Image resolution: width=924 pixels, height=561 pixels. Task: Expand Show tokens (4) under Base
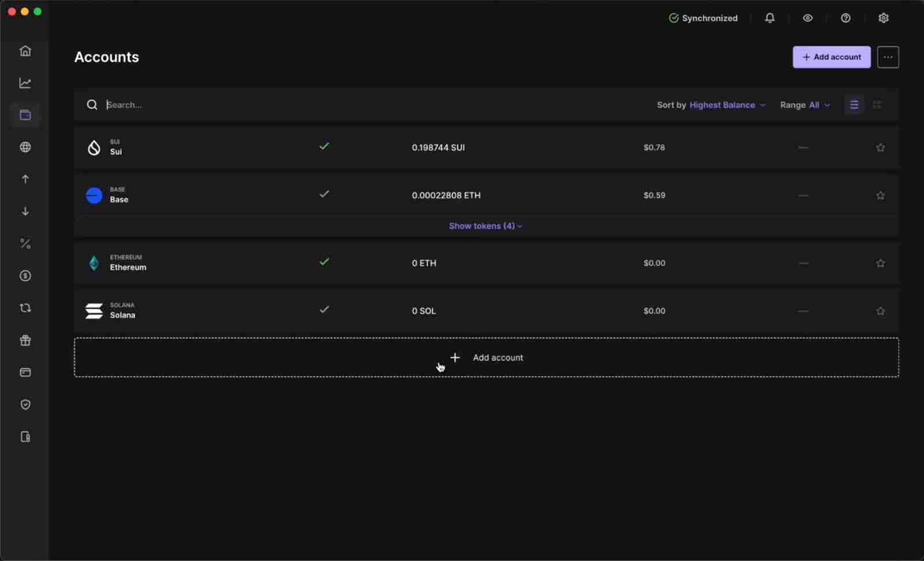[485, 226]
